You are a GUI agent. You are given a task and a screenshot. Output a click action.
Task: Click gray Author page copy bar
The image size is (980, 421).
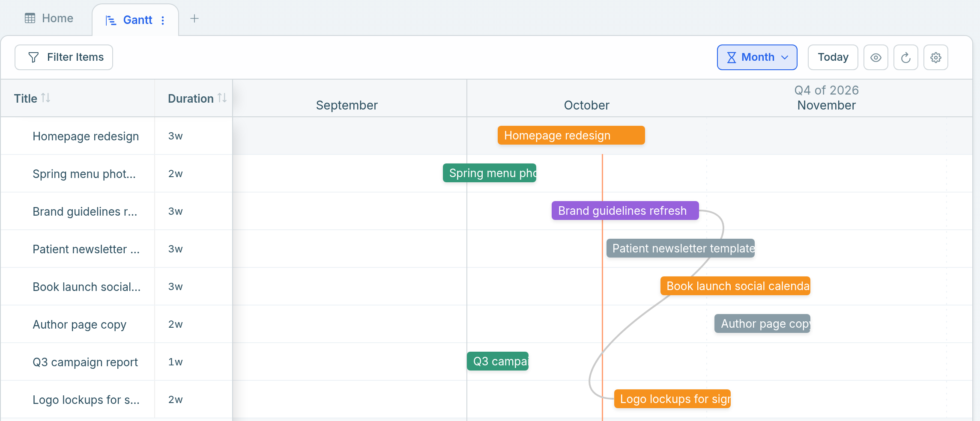click(x=762, y=323)
